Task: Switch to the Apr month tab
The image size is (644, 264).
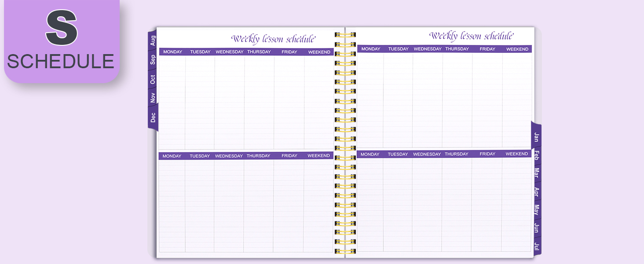Action: coord(537,192)
